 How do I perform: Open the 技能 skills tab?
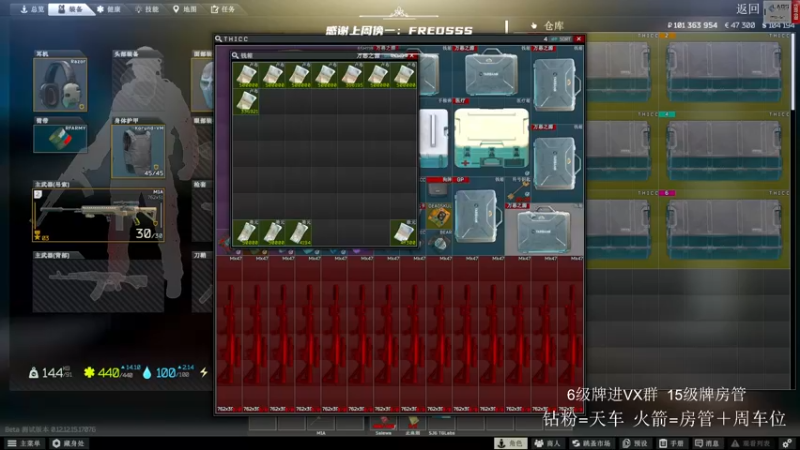click(147, 9)
